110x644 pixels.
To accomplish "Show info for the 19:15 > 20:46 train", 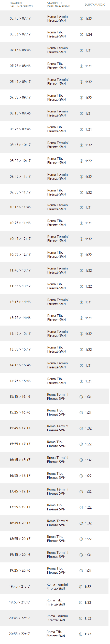I will coord(81,555).
